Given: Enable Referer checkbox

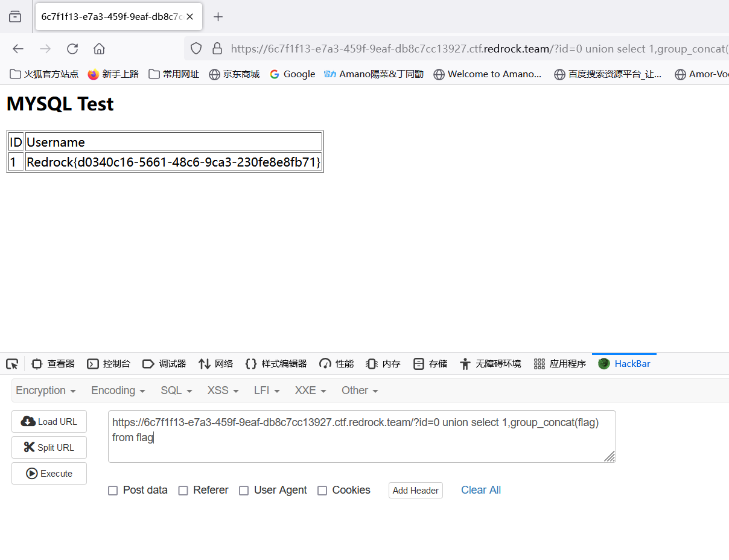Looking at the screenshot, I should [x=183, y=491].
